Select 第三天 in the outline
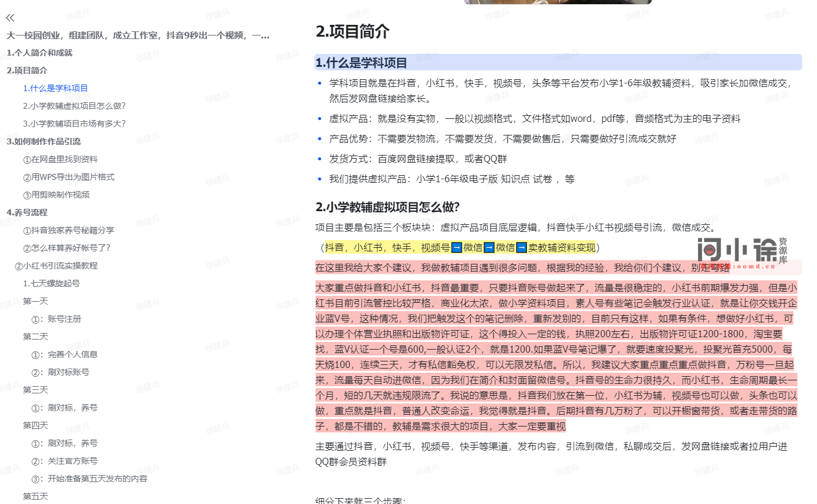Screen dimensions: 817x504 pyautogui.click(x=36, y=390)
